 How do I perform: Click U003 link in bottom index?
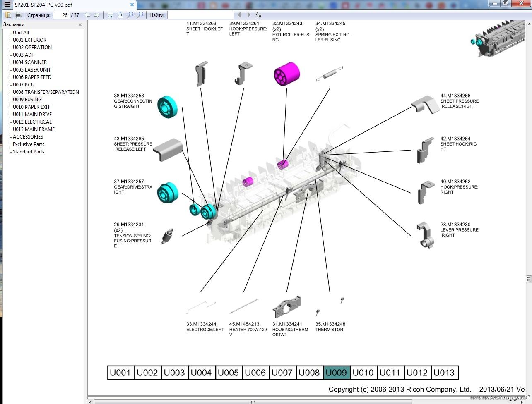[x=174, y=373]
